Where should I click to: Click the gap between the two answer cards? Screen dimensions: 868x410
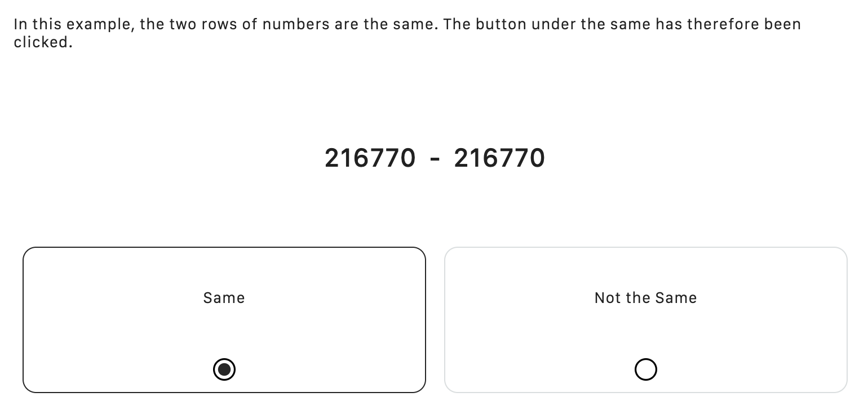coord(435,320)
